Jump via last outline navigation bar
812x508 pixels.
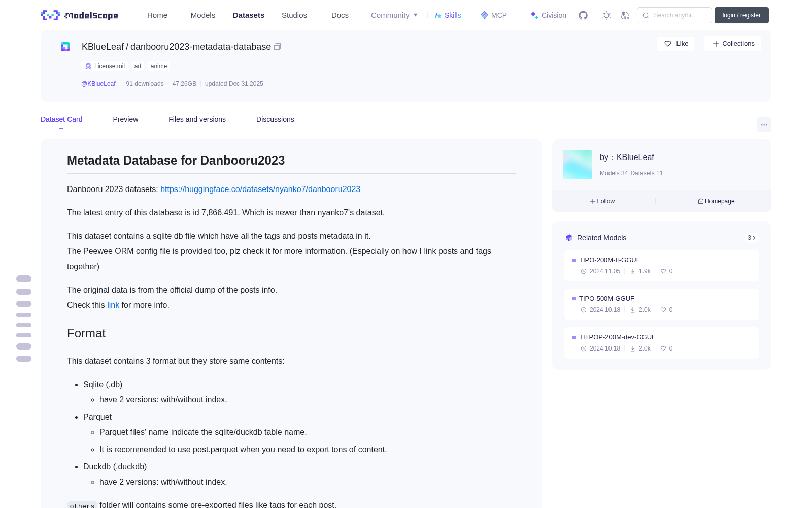click(x=24, y=359)
